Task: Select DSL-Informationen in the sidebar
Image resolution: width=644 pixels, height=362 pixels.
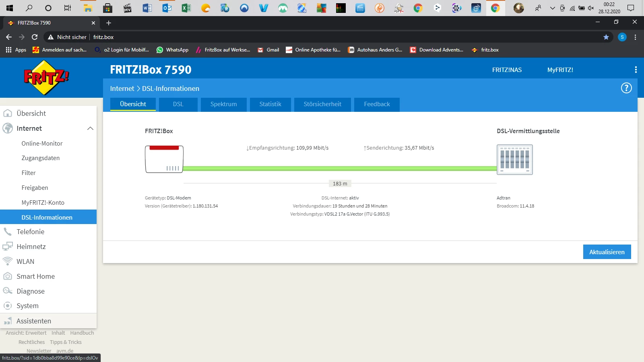Action: [48, 217]
